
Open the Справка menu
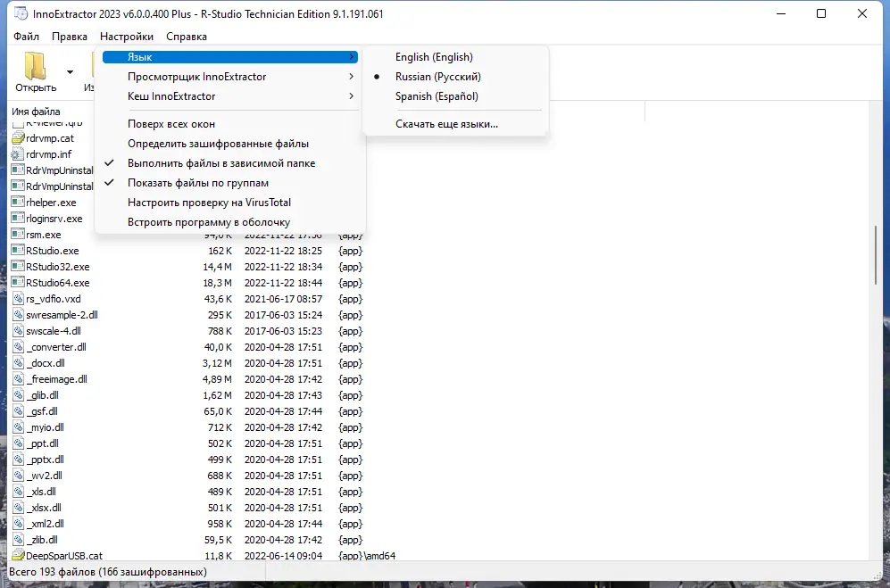(x=187, y=37)
